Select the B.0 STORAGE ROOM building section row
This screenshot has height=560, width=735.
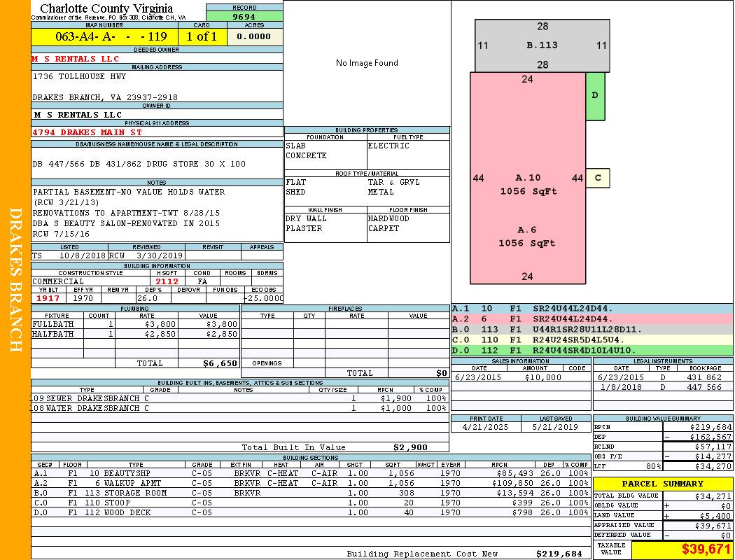pos(309,493)
